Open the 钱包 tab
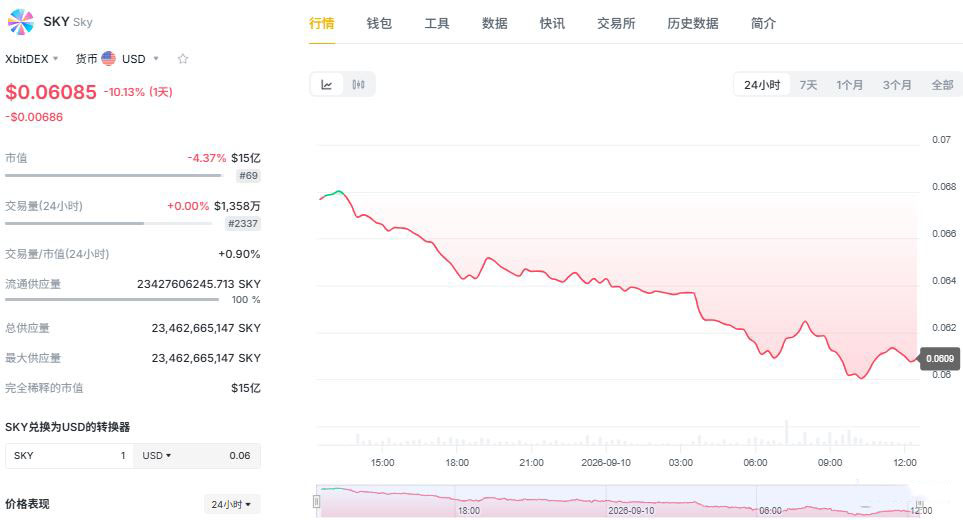Image resolution: width=963 pixels, height=520 pixels. tap(379, 23)
